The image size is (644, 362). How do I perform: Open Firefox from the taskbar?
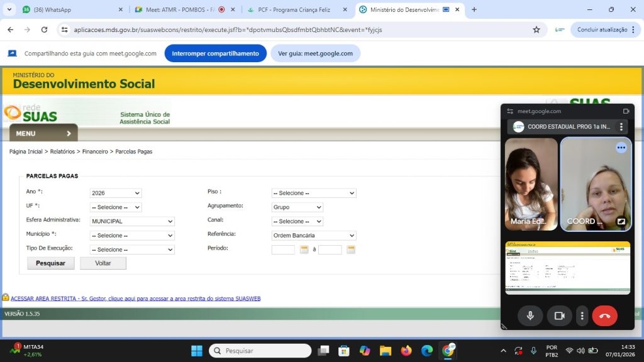(406, 351)
